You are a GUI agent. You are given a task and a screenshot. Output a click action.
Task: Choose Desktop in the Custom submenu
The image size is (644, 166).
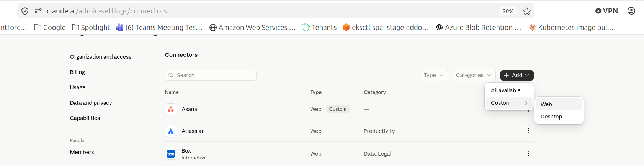click(x=559, y=117)
